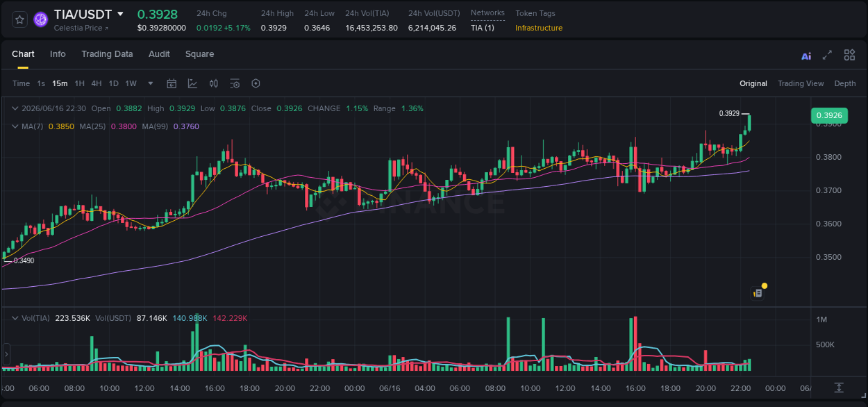Viewport: 868px width, 407px height.
Task: Switch to the Depth chart view
Action: tap(845, 83)
